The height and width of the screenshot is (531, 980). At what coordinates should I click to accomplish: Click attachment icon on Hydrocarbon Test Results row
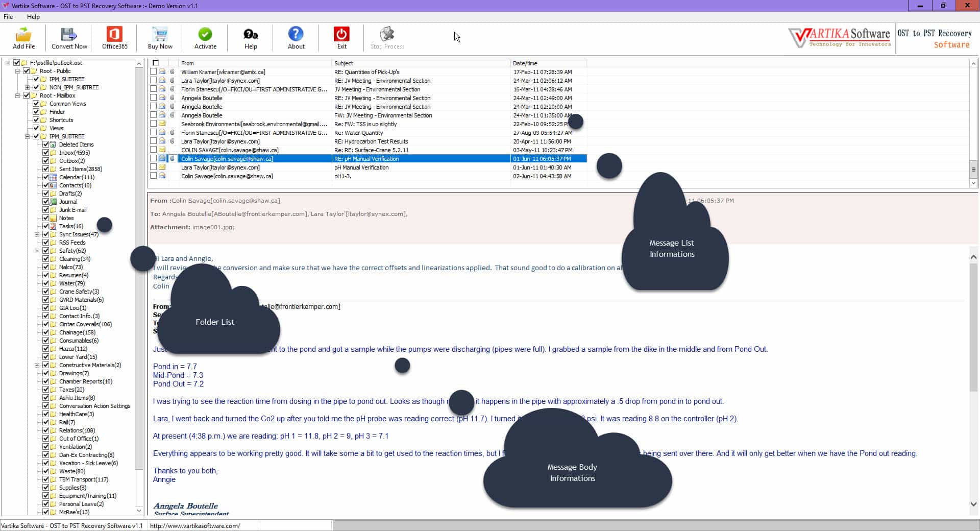173,141
